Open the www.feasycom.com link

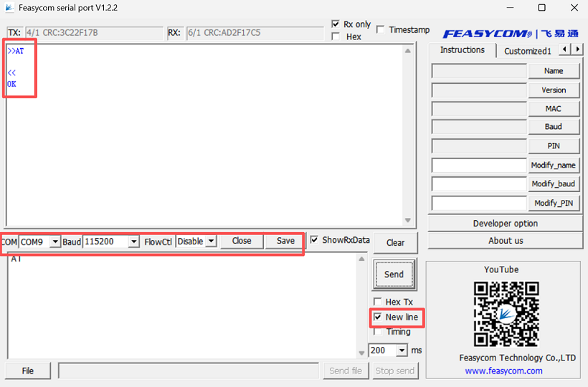click(x=503, y=371)
